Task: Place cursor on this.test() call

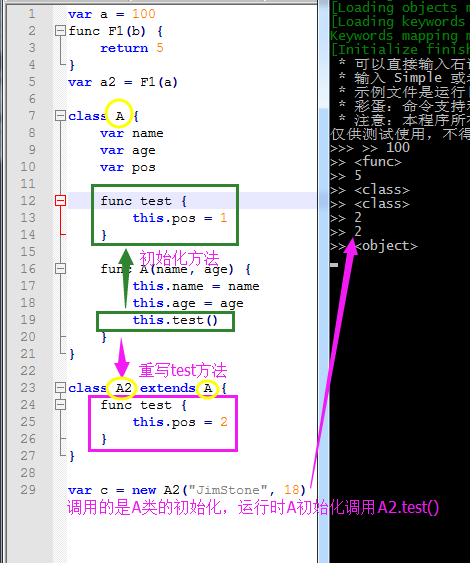Action: [175, 320]
